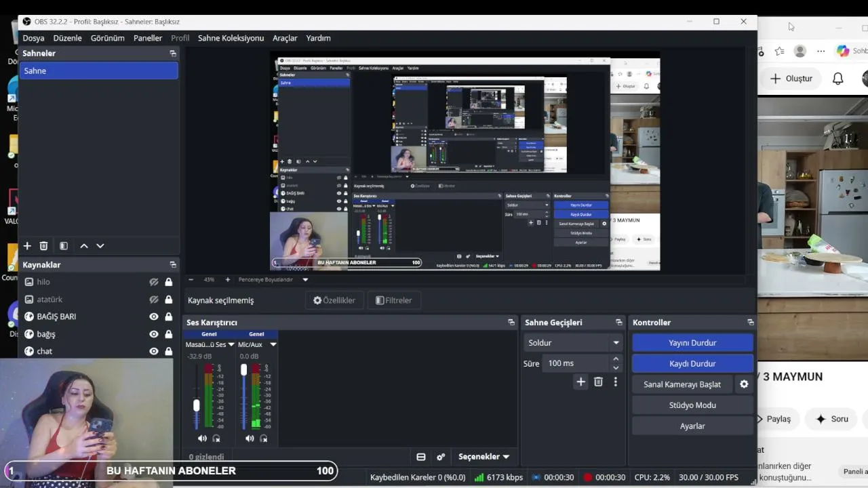The width and height of the screenshot is (868, 488).
Task: Click the Masaüstü Ses volume slider handle
Action: click(x=197, y=405)
